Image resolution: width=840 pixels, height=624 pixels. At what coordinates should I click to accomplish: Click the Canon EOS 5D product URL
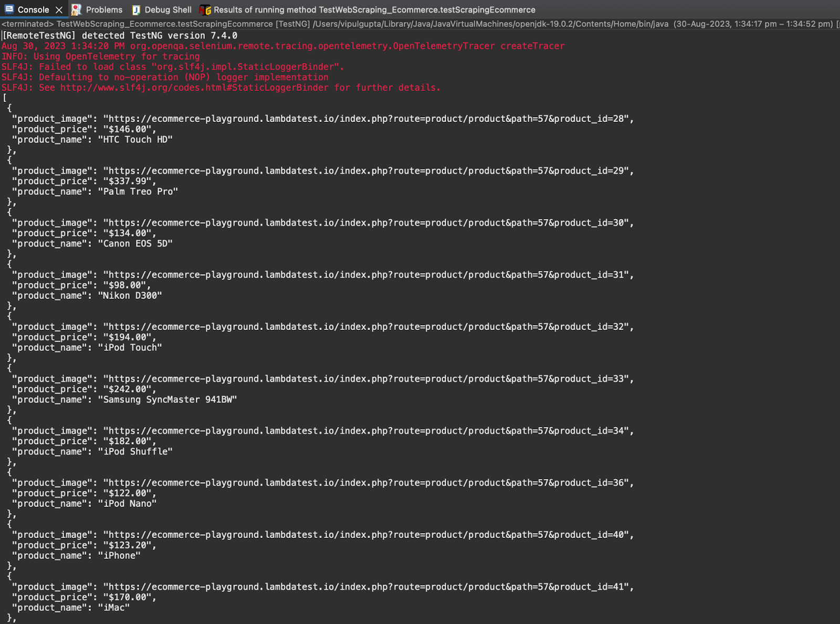coord(367,223)
